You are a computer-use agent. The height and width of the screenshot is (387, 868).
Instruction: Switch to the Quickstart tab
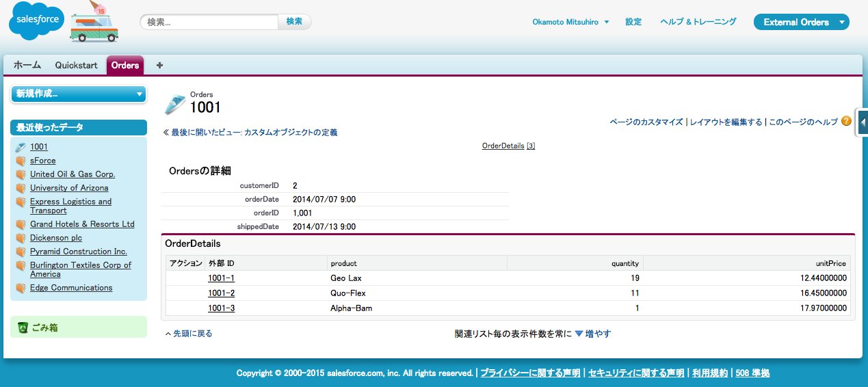tap(77, 66)
